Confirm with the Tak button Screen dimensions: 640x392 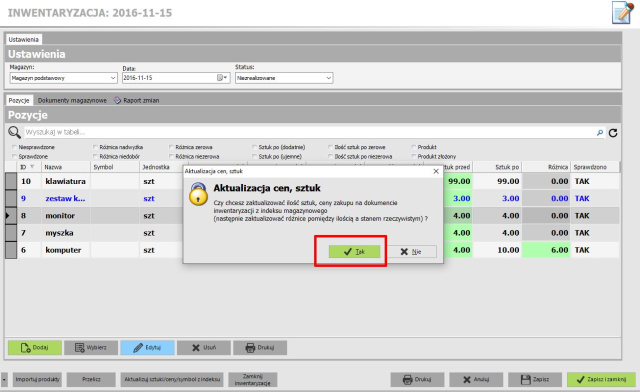(354, 252)
